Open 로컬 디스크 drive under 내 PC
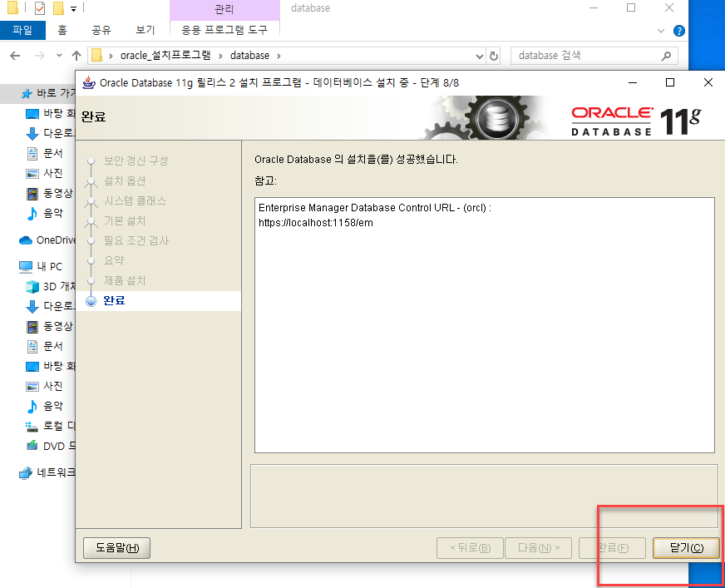The width and height of the screenshot is (725, 588). [51, 426]
